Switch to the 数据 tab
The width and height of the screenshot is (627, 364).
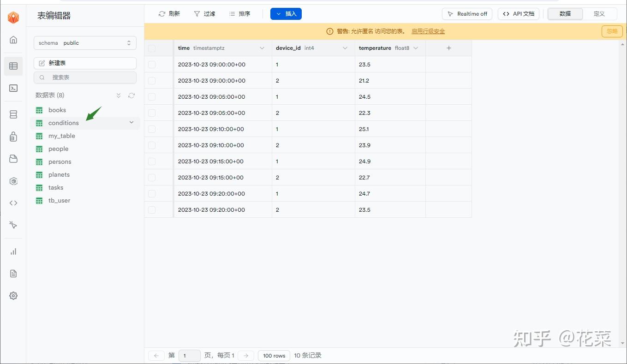click(x=565, y=14)
